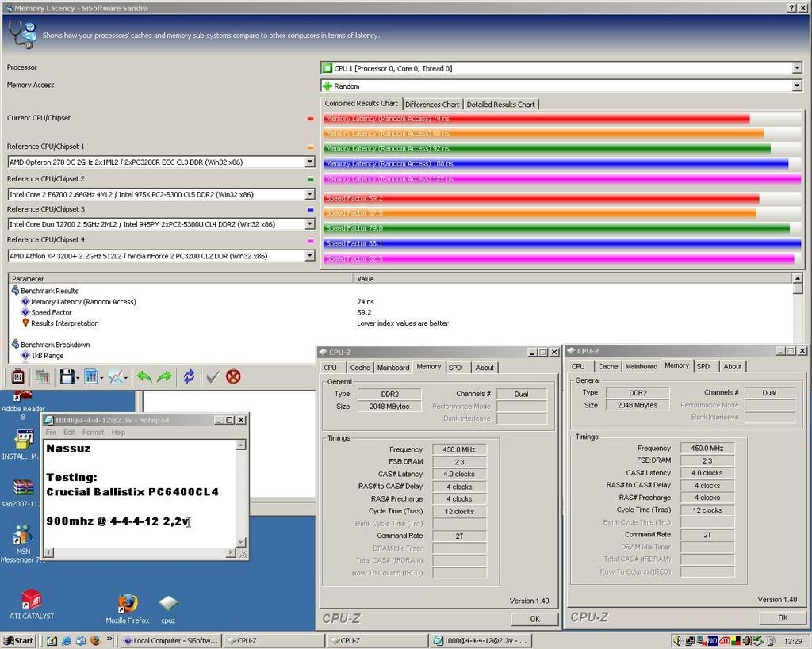The height and width of the screenshot is (649, 812).
Task: Open the Edit menu in Notepad
Action: point(69,432)
